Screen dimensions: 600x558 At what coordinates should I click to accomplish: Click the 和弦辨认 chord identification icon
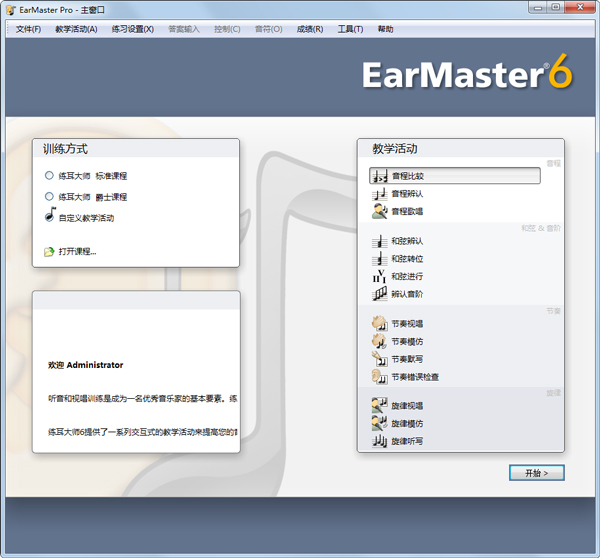point(380,241)
